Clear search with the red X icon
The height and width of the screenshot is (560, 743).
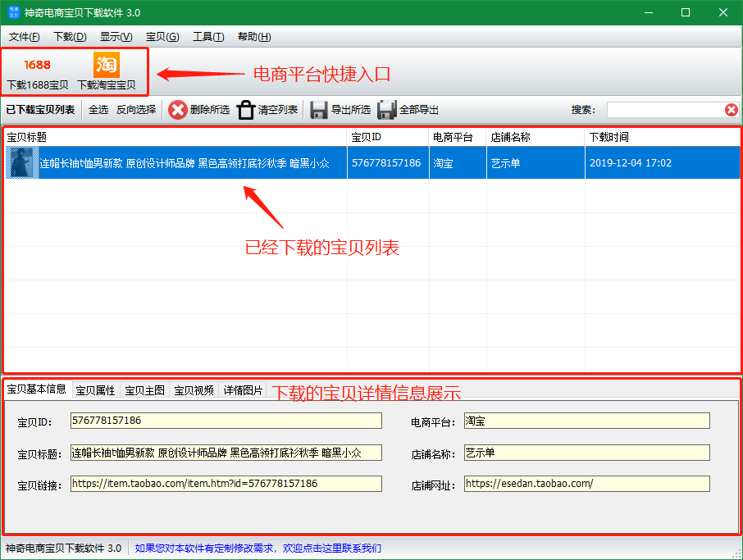pyautogui.click(x=732, y=110)
